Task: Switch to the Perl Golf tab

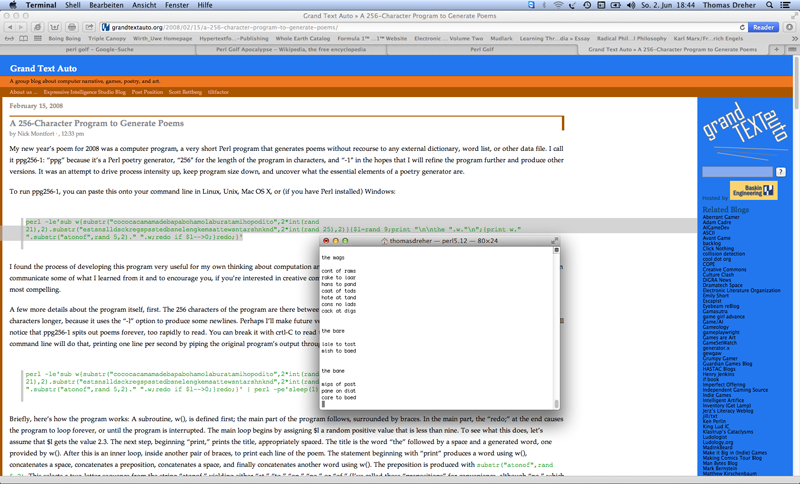Action: [x=482, y=49]
